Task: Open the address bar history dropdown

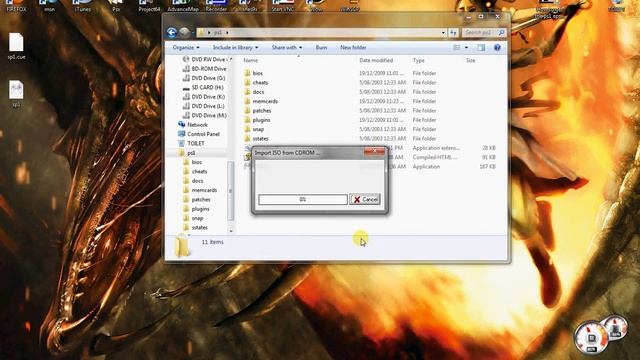Action: (443, 33)
